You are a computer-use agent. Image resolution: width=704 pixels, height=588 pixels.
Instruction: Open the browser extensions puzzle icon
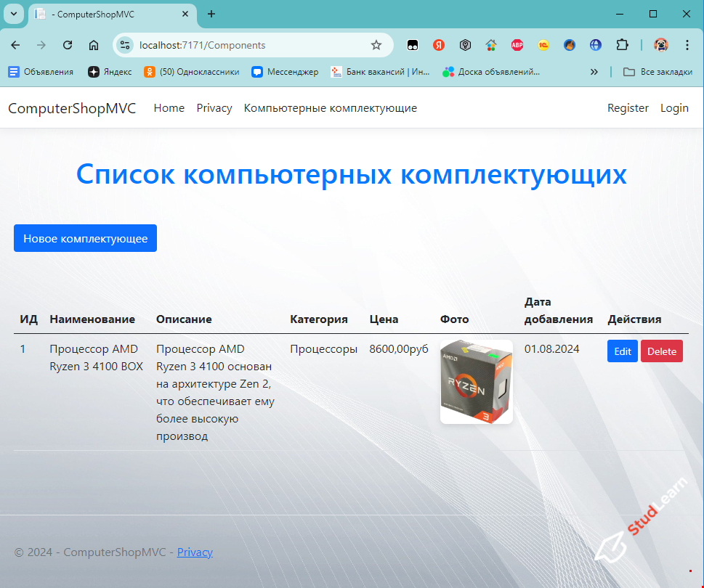pyautogui.click(x=622, y=44)
